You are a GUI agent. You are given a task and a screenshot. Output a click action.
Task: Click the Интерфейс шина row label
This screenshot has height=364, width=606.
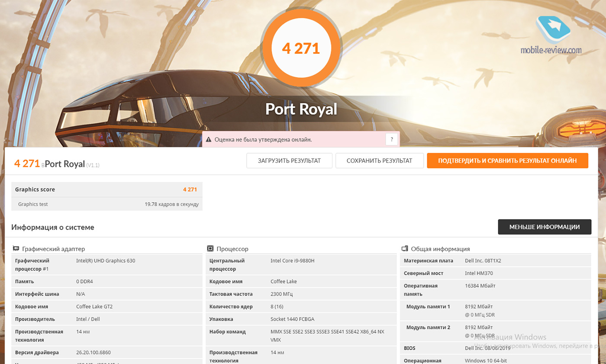click(x=37, y=294)
